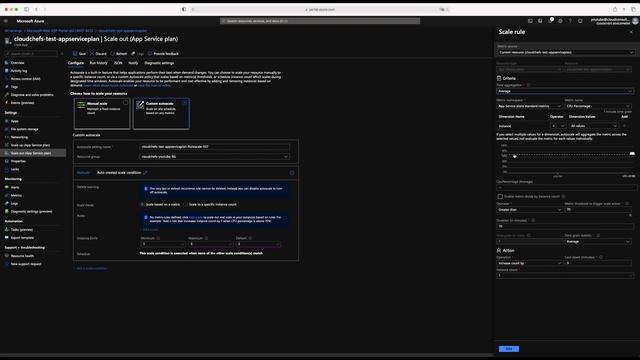Open Overview in the sidebar
Viewport: 640px width, 360px height.
(18, 63)
